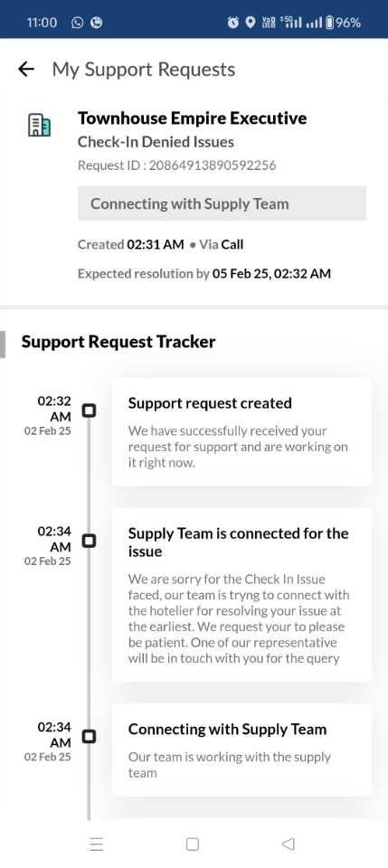
Task: Select the Supply Team is connected timeline marker
Action: [89, 541]
